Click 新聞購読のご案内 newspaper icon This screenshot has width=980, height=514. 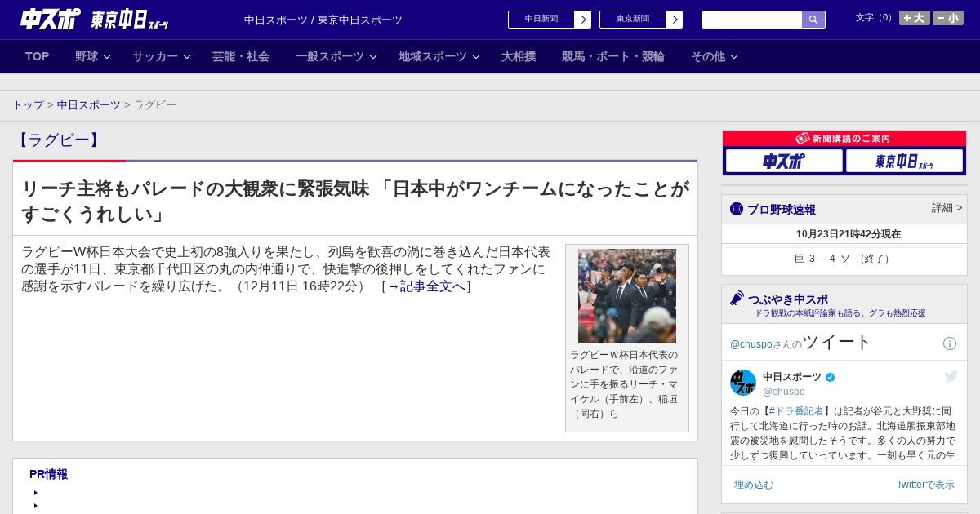point(803,139)
